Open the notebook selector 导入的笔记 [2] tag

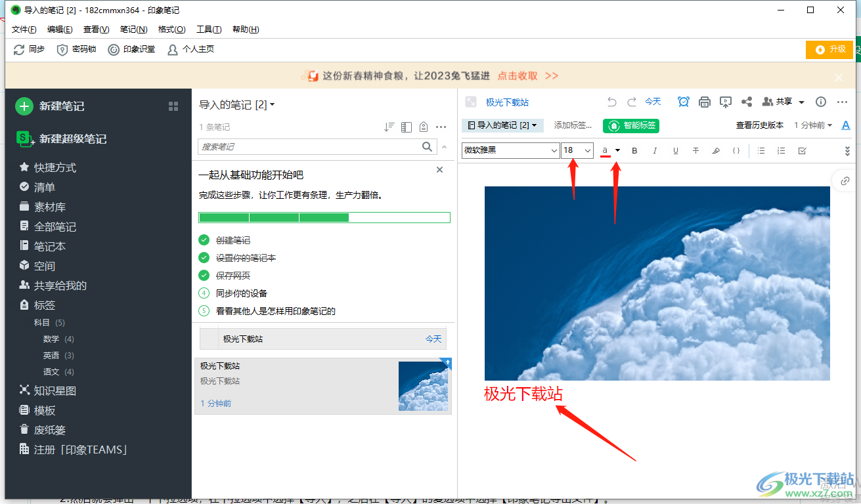(502, 125)
